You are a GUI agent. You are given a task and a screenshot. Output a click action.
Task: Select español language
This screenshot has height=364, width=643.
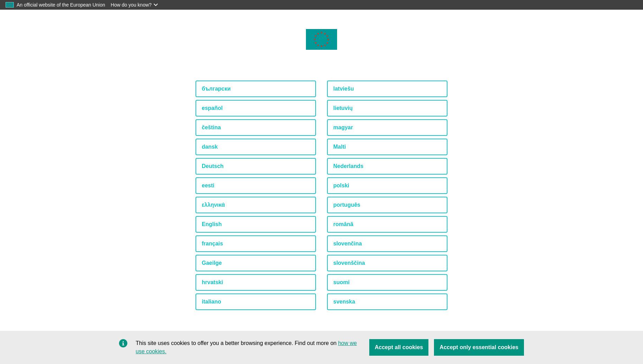coord(256,108)
